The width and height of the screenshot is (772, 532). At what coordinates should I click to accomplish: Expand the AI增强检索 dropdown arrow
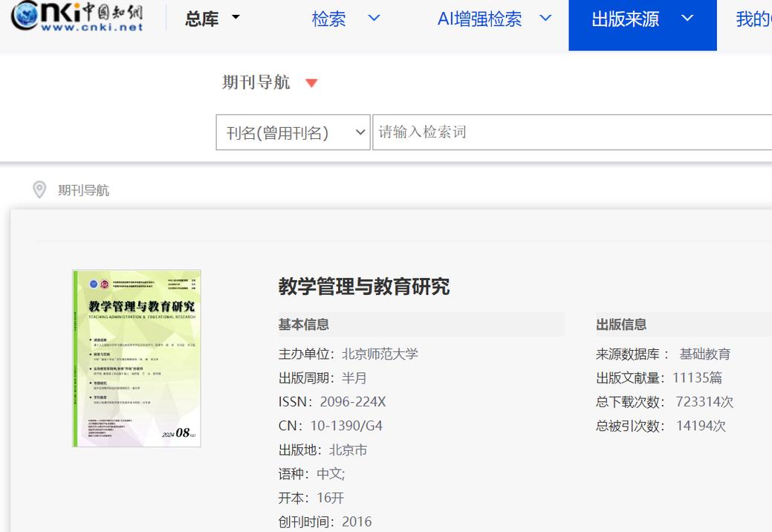[x=546, y=19]
